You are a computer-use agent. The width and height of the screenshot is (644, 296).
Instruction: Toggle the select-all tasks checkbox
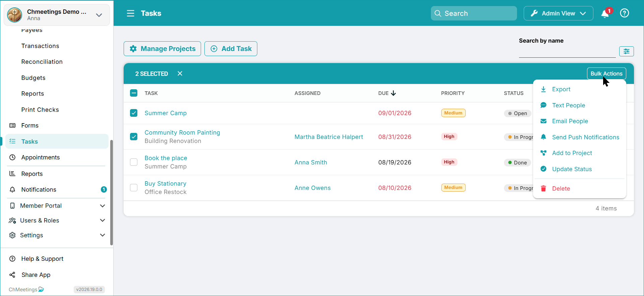[x=134, y=93]
